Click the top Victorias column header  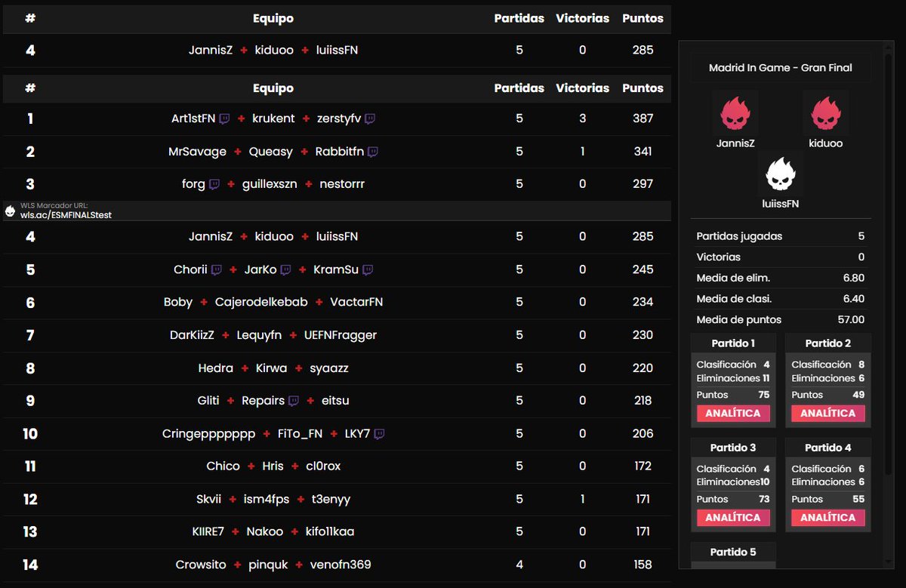[x=583, y=18]
